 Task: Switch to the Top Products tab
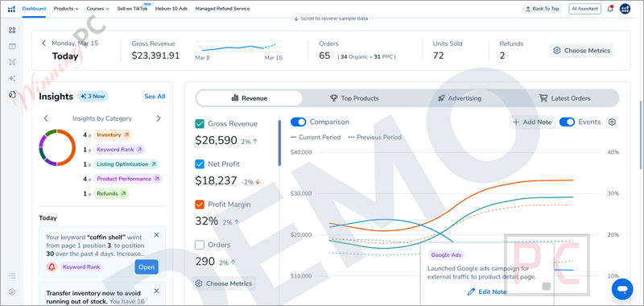point(354,98)
